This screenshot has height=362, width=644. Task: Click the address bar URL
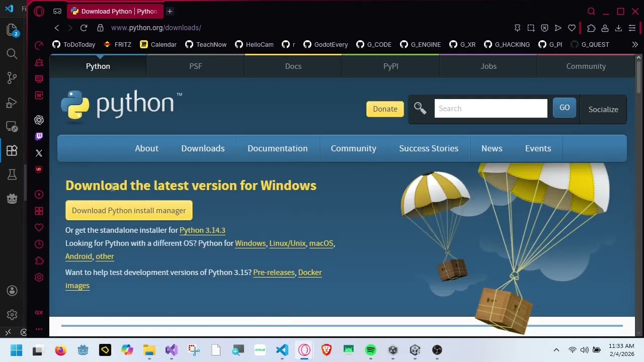156,28
